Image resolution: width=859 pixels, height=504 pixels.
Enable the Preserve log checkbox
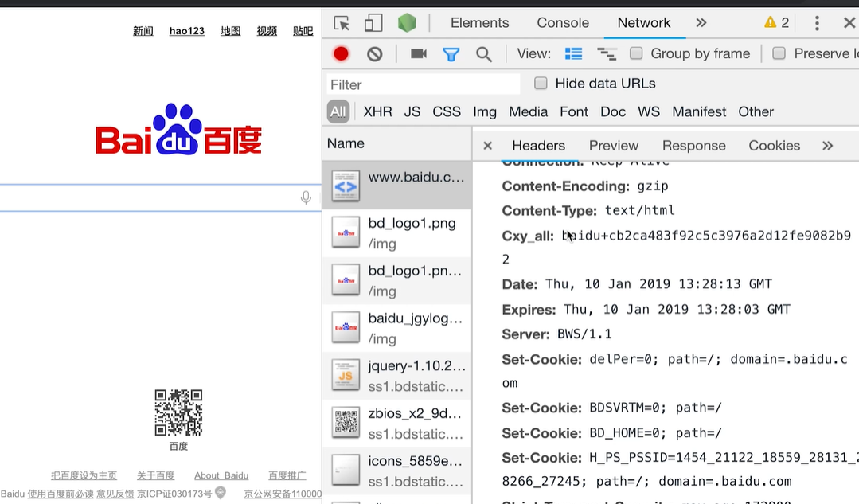pyautogui.click(x=779, y=53)
